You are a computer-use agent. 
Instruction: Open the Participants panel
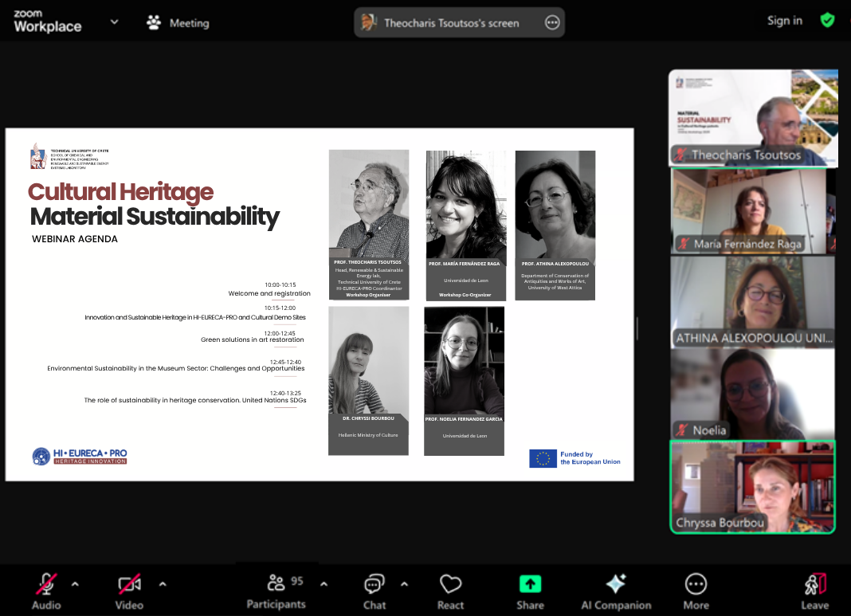click(276, 590)
